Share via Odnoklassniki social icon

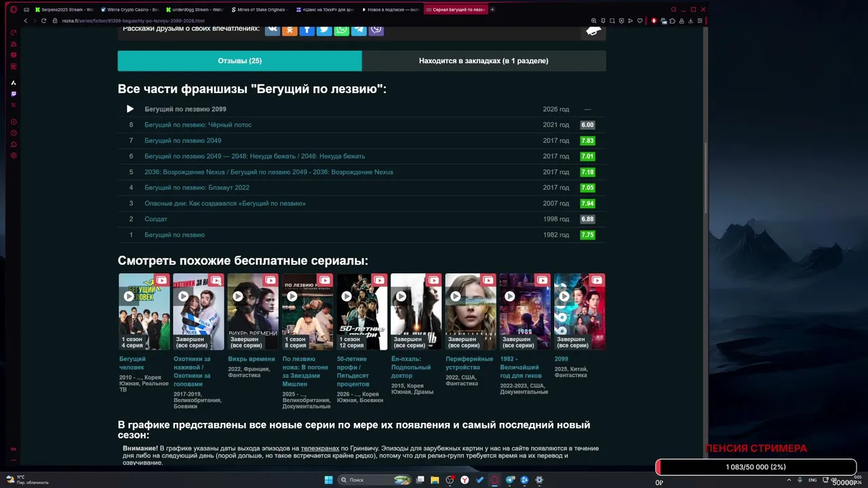(290, 29)
